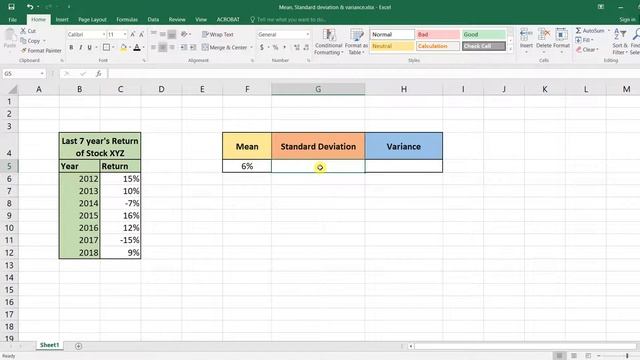The image size is (640, 360).
Task: Decrease the font size
Action: (x=142, y=35)
